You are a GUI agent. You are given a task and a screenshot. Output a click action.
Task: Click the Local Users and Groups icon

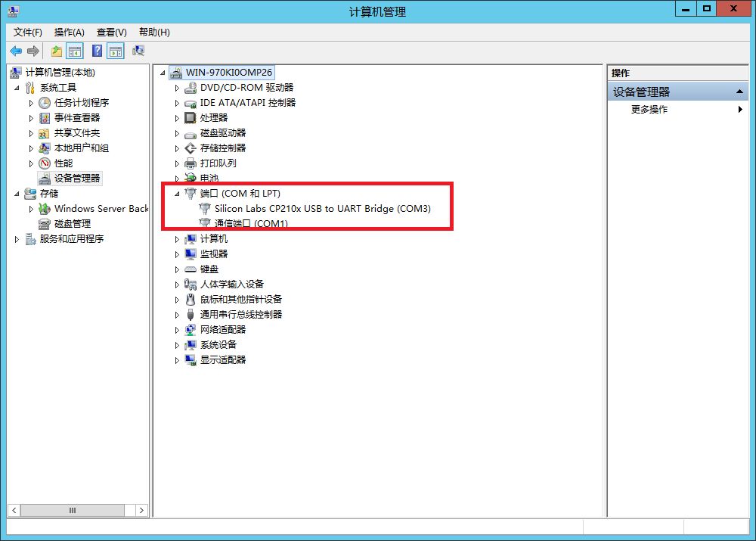[45, 148]
